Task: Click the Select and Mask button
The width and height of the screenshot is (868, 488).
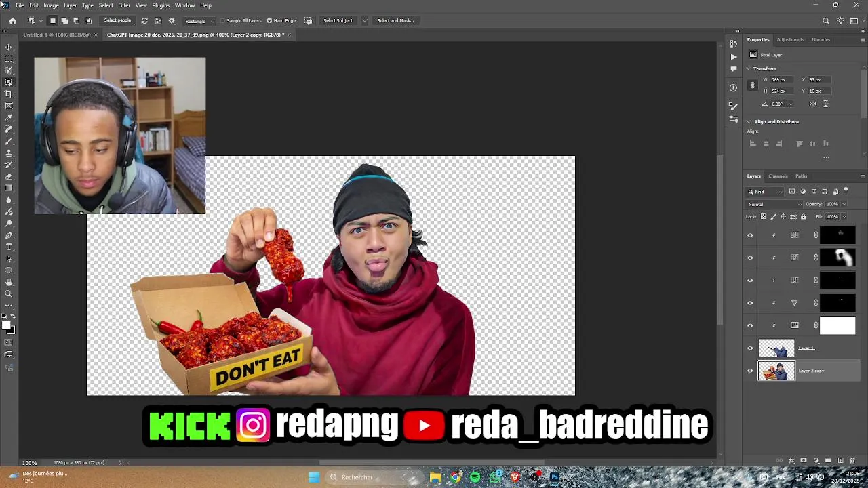Action: coord(395,20)
